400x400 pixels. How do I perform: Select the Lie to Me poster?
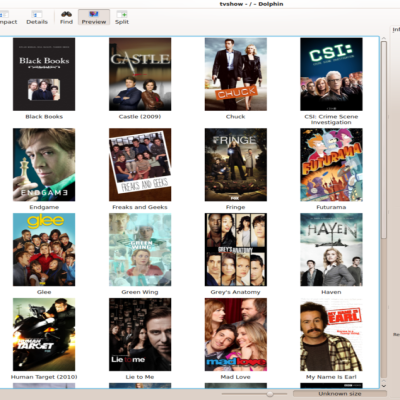point(140,335)
